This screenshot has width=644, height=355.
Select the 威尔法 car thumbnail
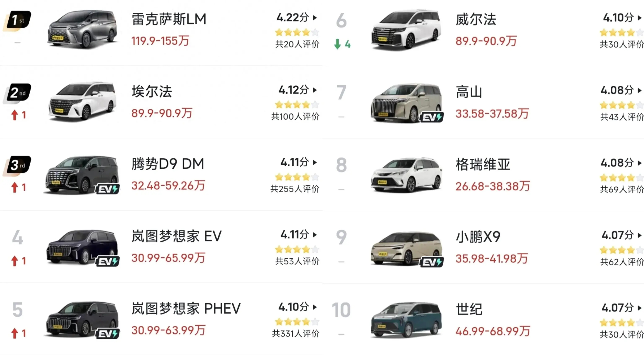[406, 30]
